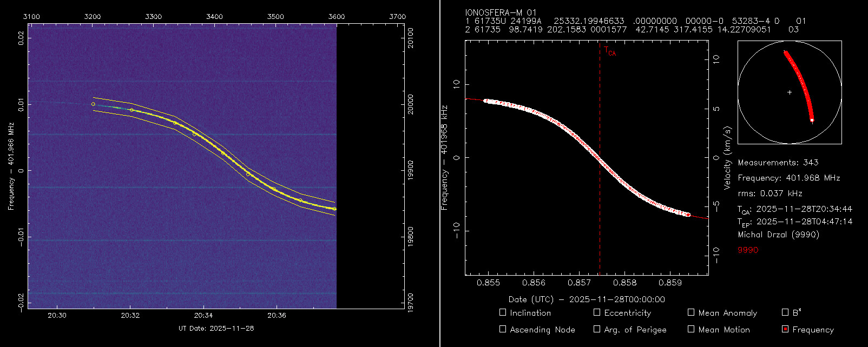The width and height of the screenshot is (868, 347).
Task: Toggle the Ascending Node checkbox
Action: pyautogui.click(x=503, y=329)
